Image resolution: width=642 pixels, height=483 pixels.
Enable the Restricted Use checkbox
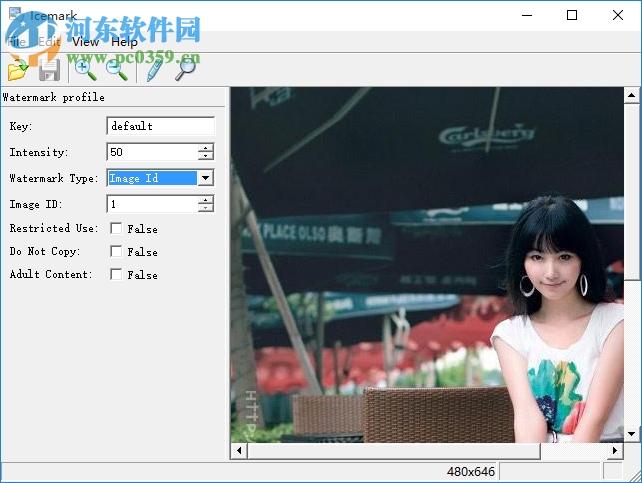(116, 228)
